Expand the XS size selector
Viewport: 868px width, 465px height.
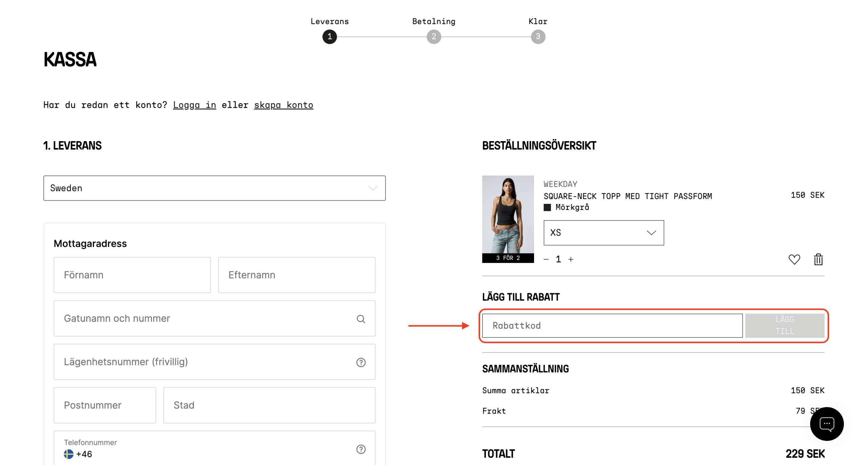tap(604, 233)
